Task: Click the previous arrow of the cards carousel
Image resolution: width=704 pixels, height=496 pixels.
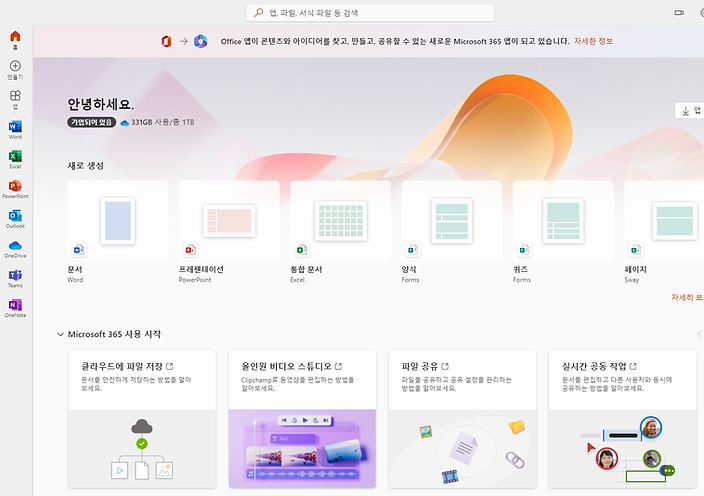Action: [x=699, y=334]
